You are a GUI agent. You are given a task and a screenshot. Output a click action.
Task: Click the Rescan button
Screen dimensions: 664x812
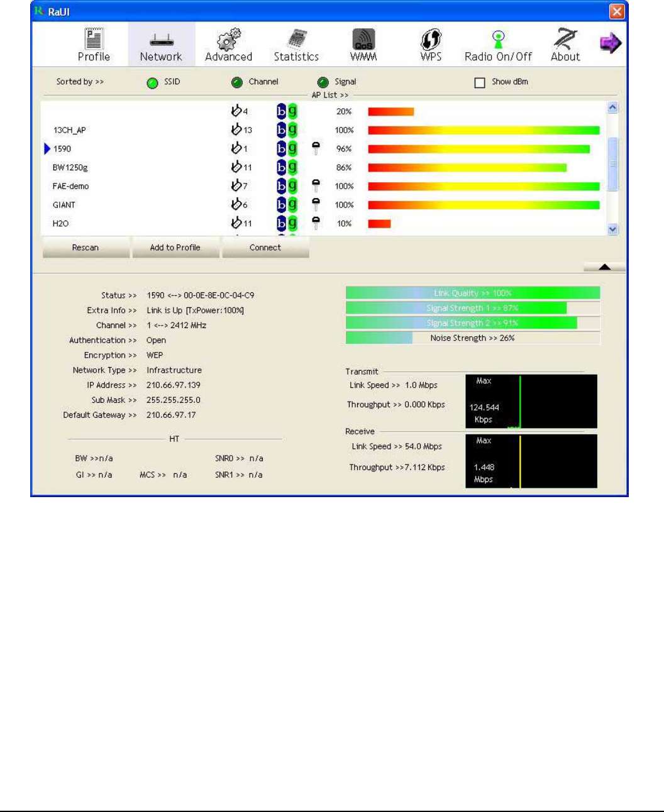point(86,248)
